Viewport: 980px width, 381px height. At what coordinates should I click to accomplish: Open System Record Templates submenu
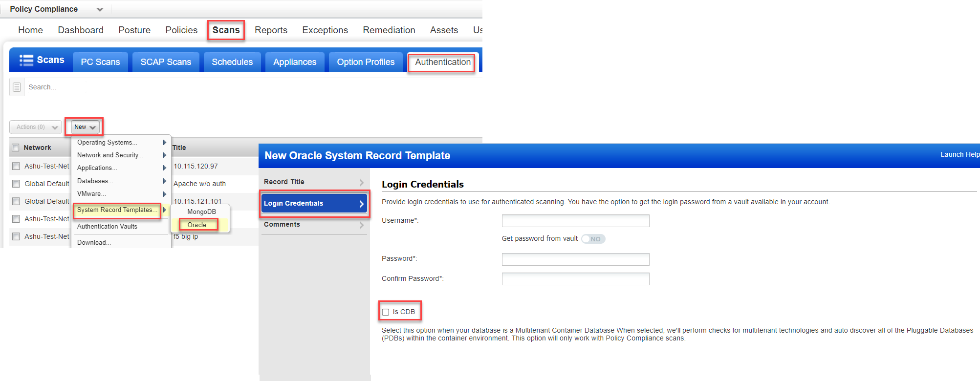click(117, 210)
